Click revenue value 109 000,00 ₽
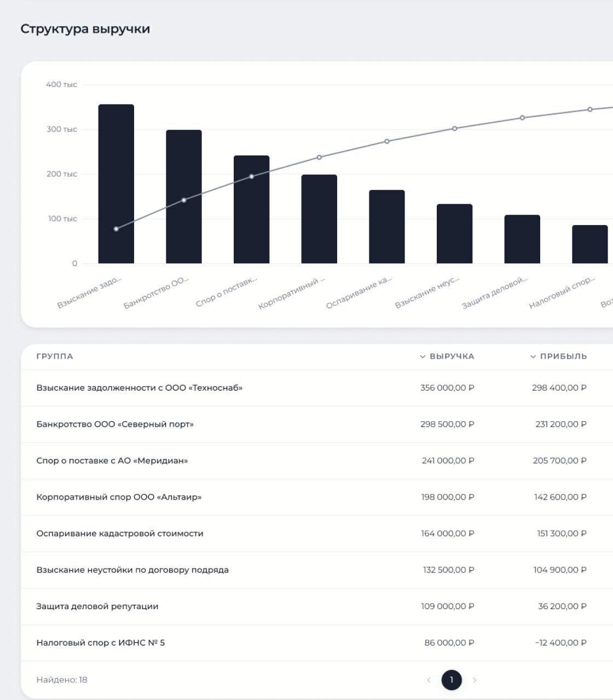 (x=448, y=606)
